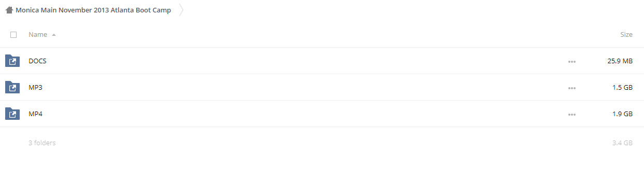
Task: Open Monica Main November 2013 breadcrumb
Action: pos(93,10)
